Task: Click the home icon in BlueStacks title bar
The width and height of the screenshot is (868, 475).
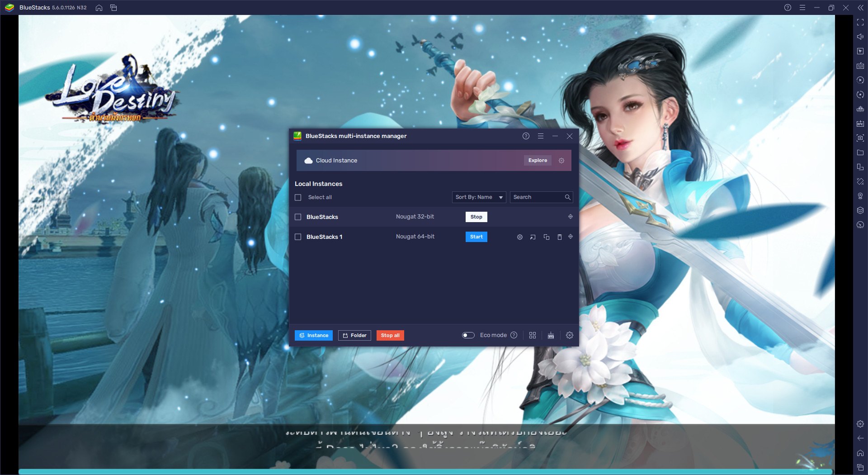Action: pos(99,8)
